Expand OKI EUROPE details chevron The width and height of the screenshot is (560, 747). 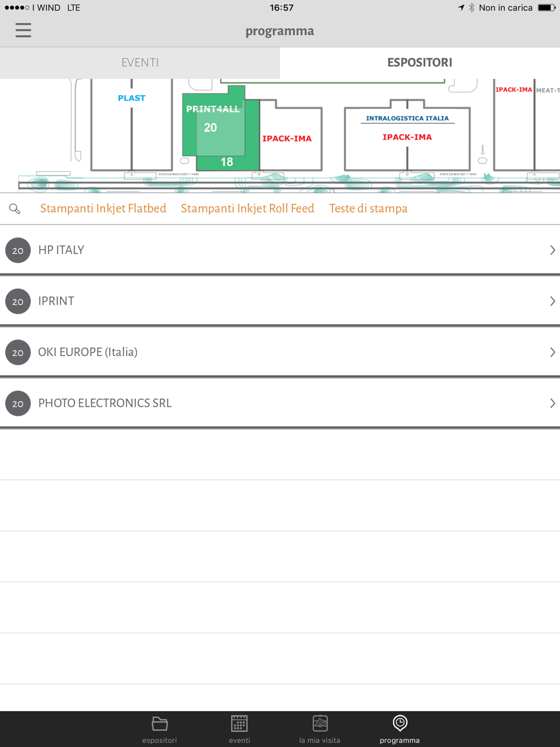coord(552,352)
